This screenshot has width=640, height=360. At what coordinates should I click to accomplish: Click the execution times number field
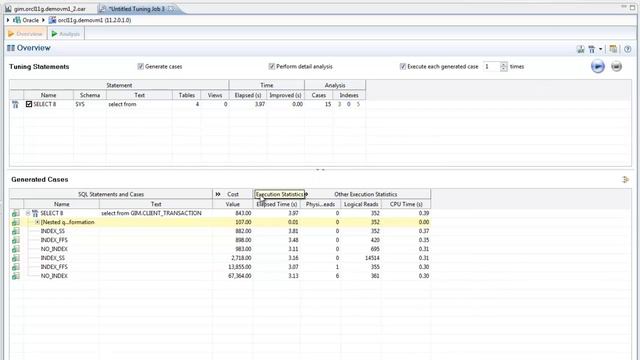point(491,67)
